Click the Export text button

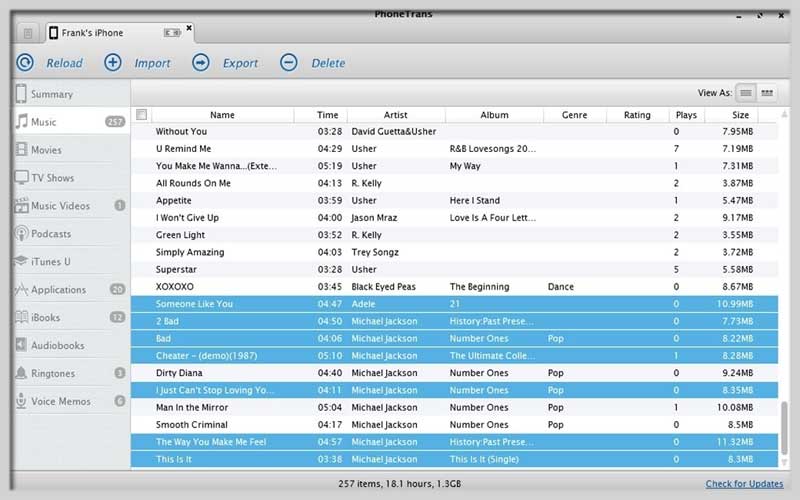pyautogui.click(x=240, y=63)
